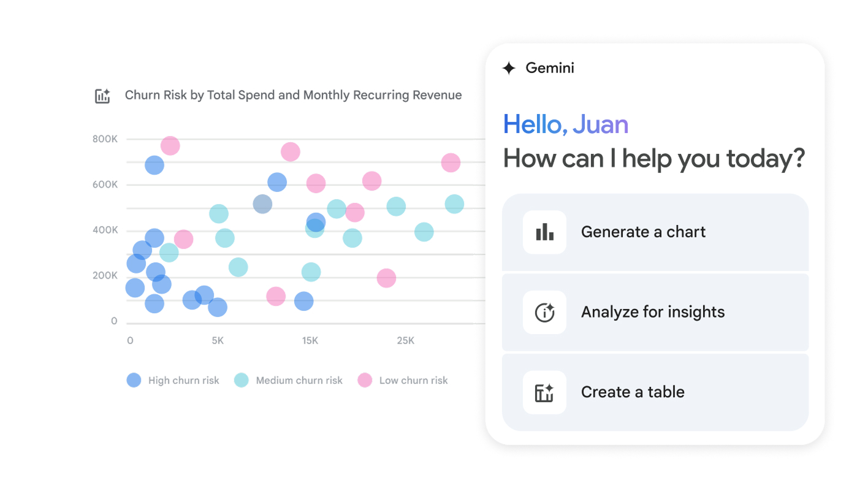Click the Gemini sparkle star icon
The width and height of the screenshot is (868, 488).
point(509,68)
